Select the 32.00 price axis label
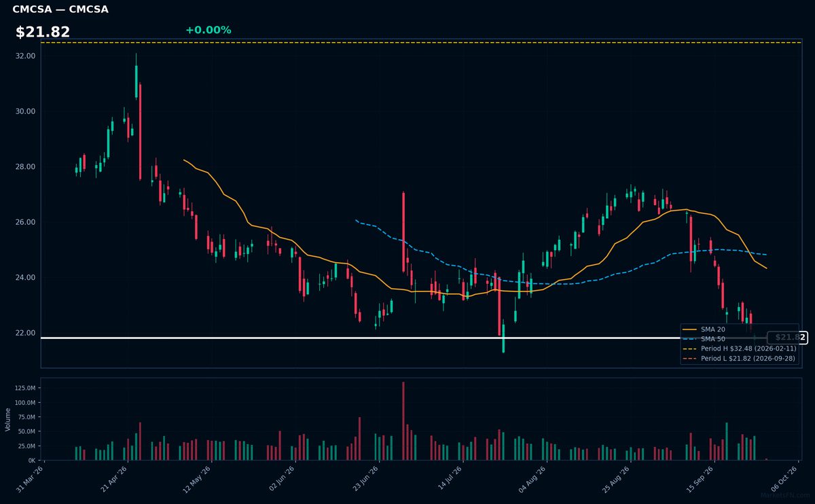 click(25, 56)
